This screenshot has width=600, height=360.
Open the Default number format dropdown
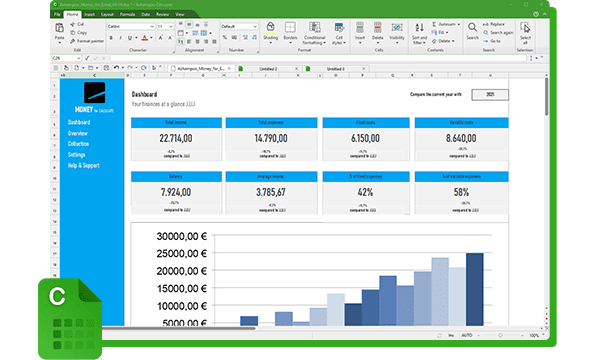[255, 26]
